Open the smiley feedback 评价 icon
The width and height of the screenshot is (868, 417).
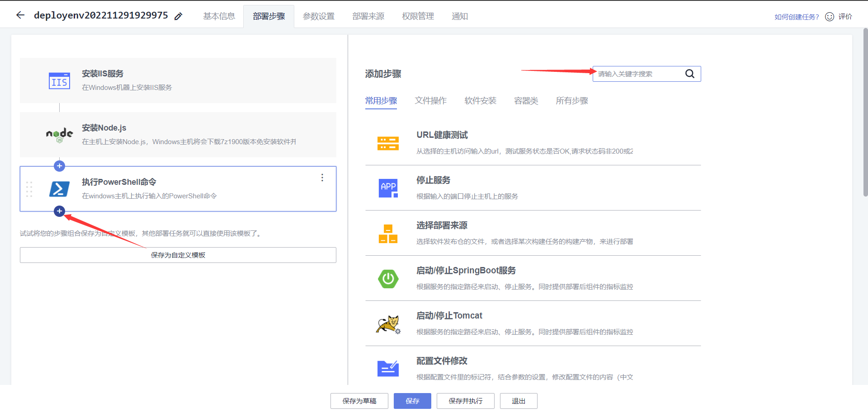[x=830, y=16]
